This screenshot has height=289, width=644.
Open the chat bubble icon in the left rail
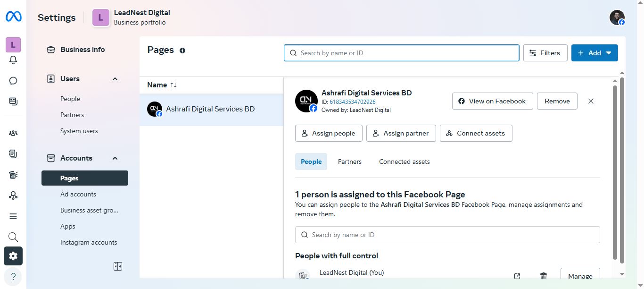(x=13, y=81)
